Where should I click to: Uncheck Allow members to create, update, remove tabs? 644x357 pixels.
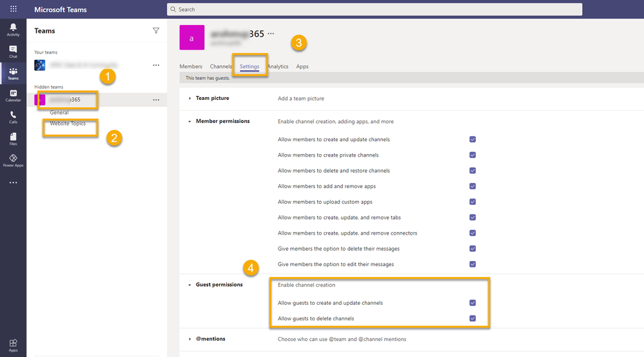point(473,217)
